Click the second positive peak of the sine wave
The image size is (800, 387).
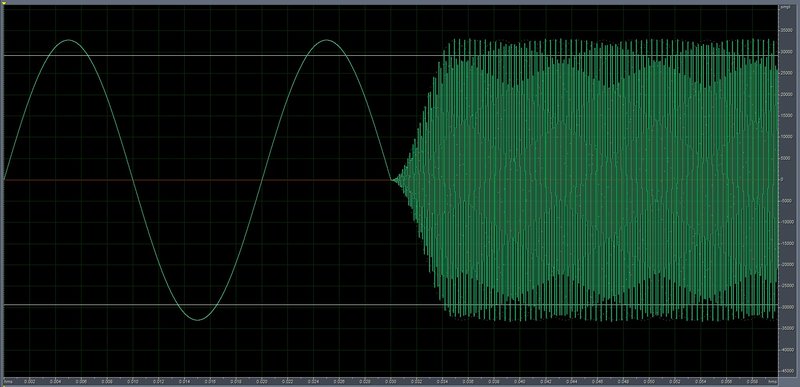(327, 40)
